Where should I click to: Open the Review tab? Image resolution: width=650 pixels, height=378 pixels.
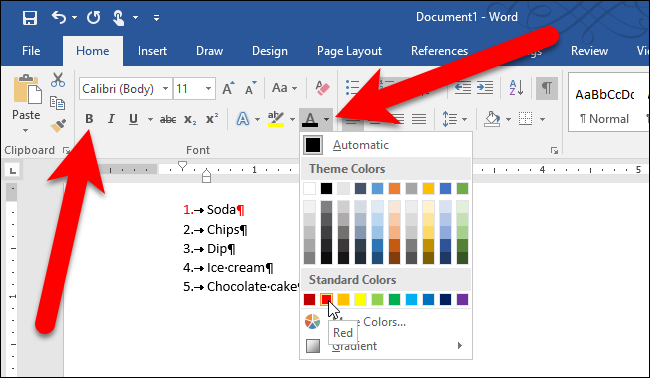click(x=589, y=51)
